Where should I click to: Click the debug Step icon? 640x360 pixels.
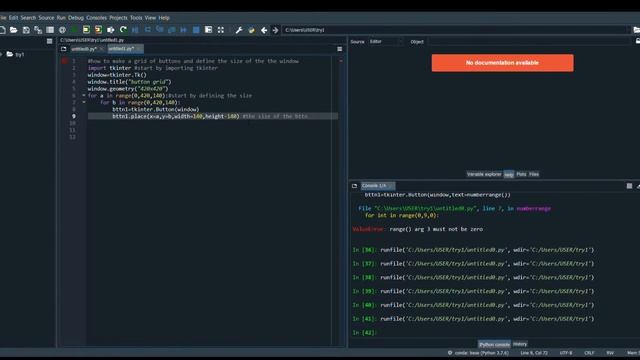[x=147, y=30]
